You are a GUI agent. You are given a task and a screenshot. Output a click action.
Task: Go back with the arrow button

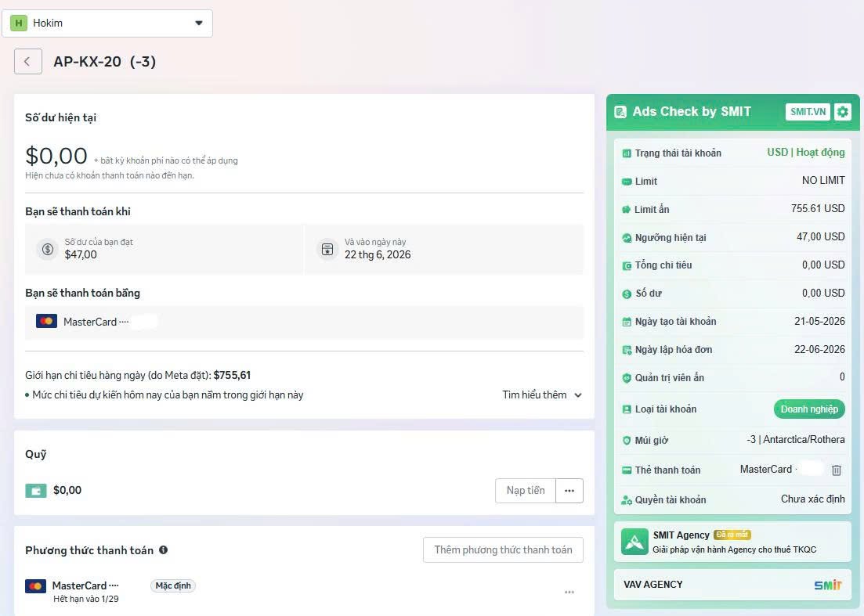coord(27,61)
